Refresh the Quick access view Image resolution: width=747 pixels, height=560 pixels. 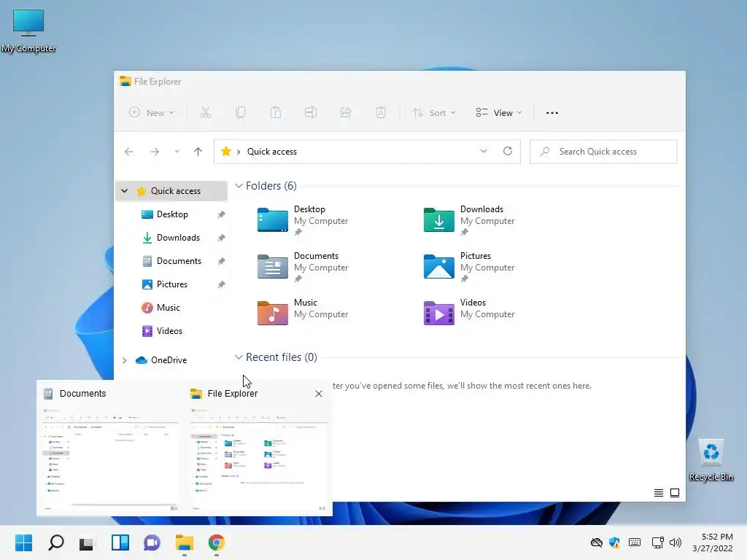point(508,152)
